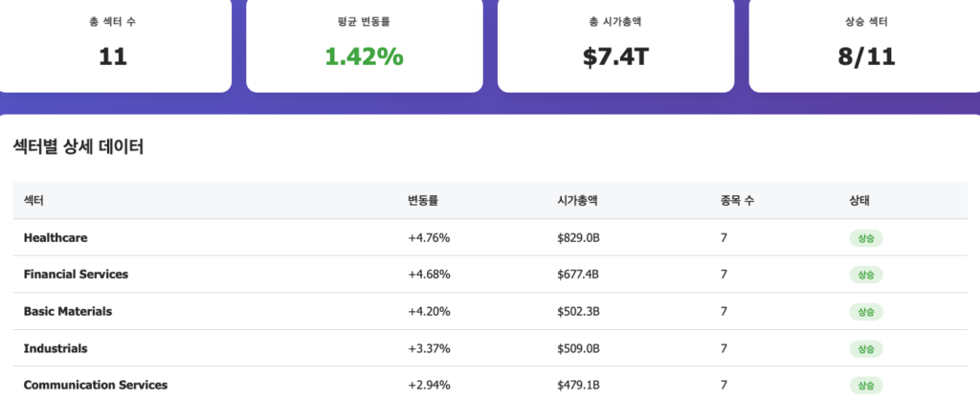The image size is (980, 400).
Task: Click the Industrials 상승 status badge
Action: (x=865, y=348)
